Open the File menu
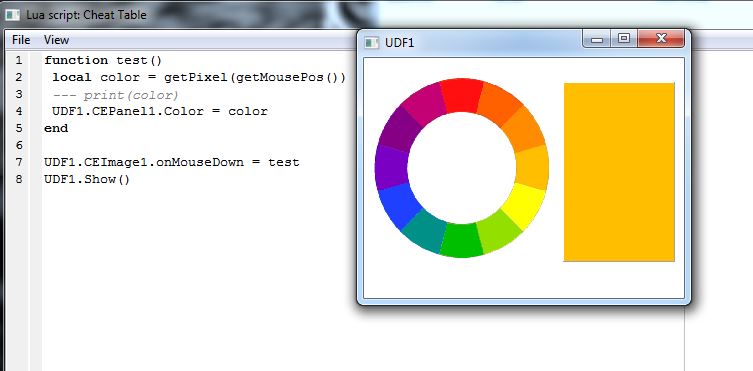Viewport: 753px width, 371px height. pos(21,40)
